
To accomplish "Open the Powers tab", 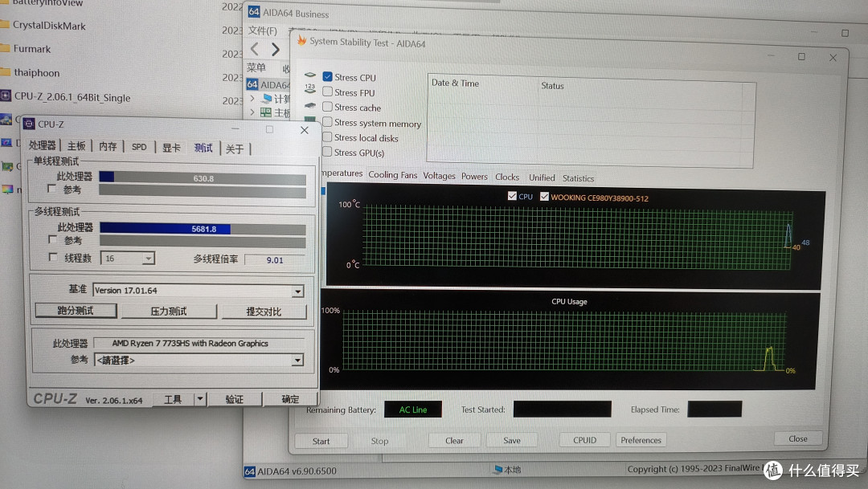I will 474,177.
